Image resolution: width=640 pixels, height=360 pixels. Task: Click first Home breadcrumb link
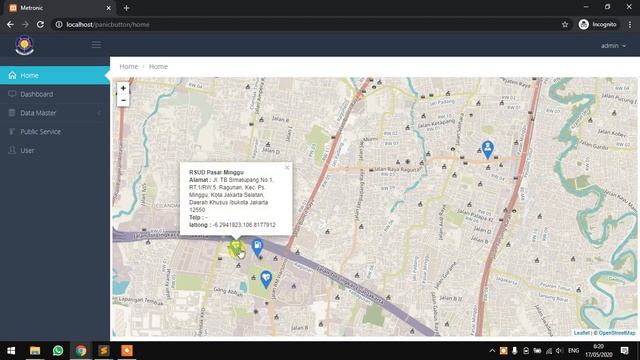pyautogui.click(x=129, y=67)
